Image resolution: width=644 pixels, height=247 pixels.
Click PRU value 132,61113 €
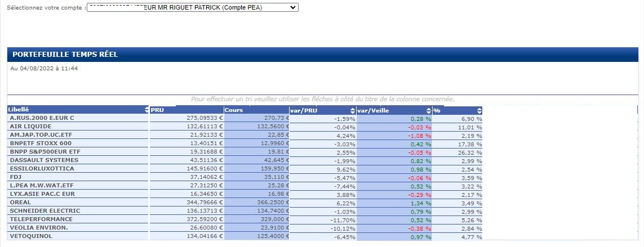point(205,127)
